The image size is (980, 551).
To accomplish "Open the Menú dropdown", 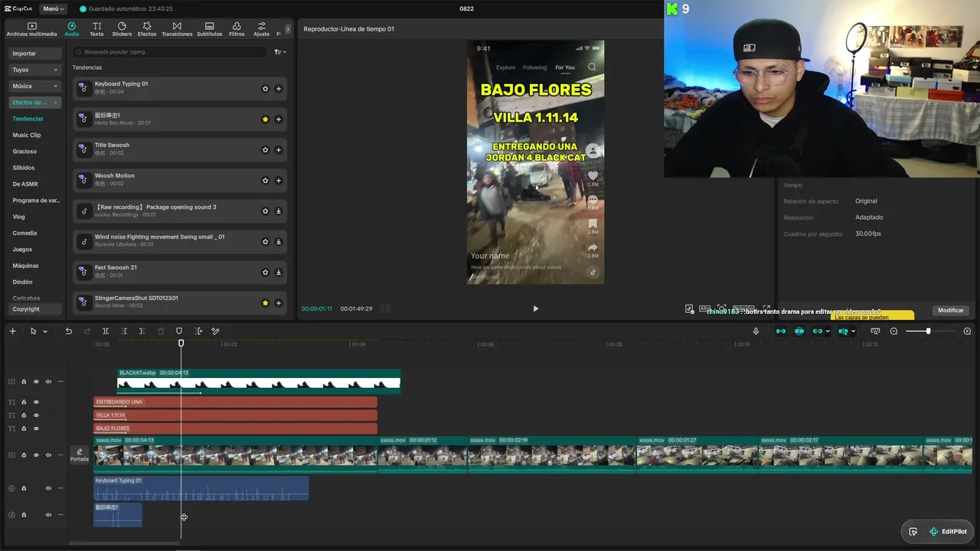I will point(53,9).
